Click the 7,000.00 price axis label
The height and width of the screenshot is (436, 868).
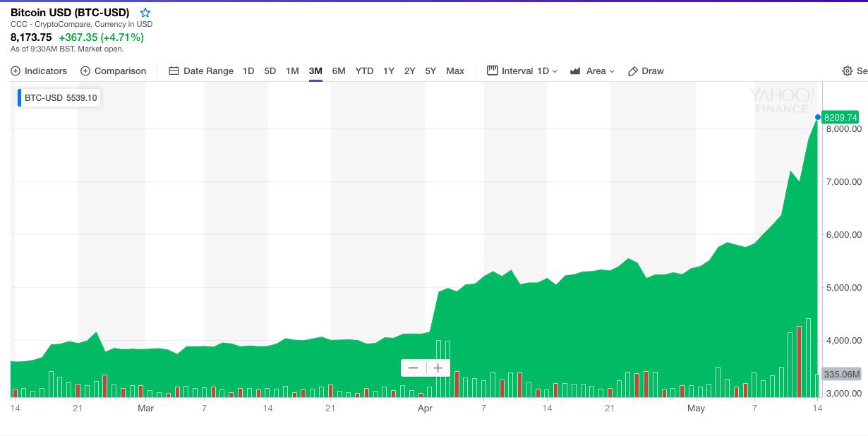[x=843, y=182]
